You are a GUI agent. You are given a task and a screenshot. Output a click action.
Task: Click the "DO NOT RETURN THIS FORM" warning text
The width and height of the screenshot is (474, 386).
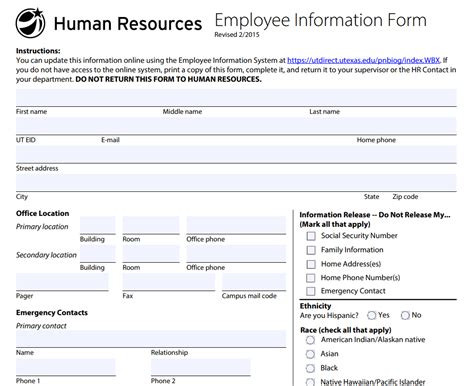click(x=168, y=79)
